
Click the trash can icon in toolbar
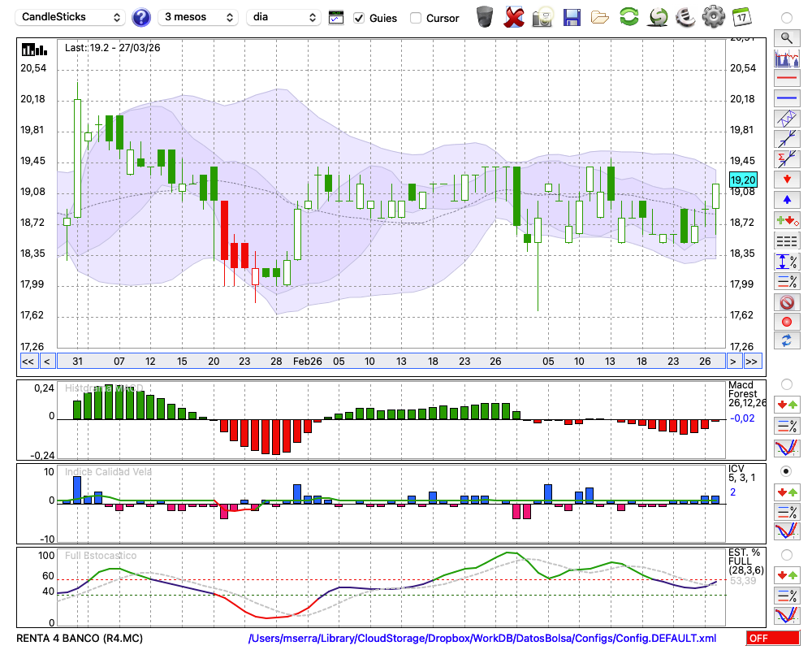[x=485, y=16]
